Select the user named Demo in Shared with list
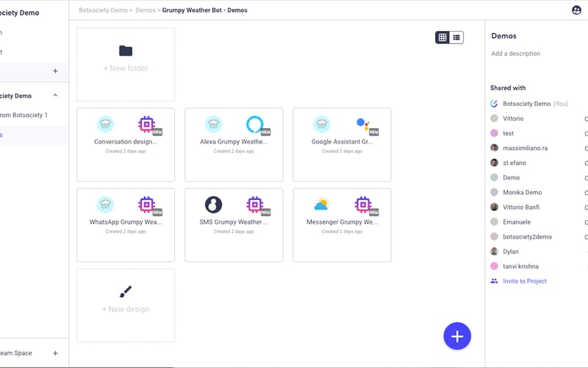Image resolution: width=588 pixels, height=368 pixels. [511, 177]
